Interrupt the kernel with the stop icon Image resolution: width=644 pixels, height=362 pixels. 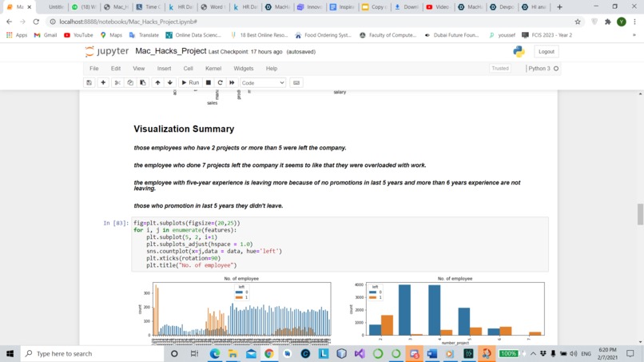(209, 82)
